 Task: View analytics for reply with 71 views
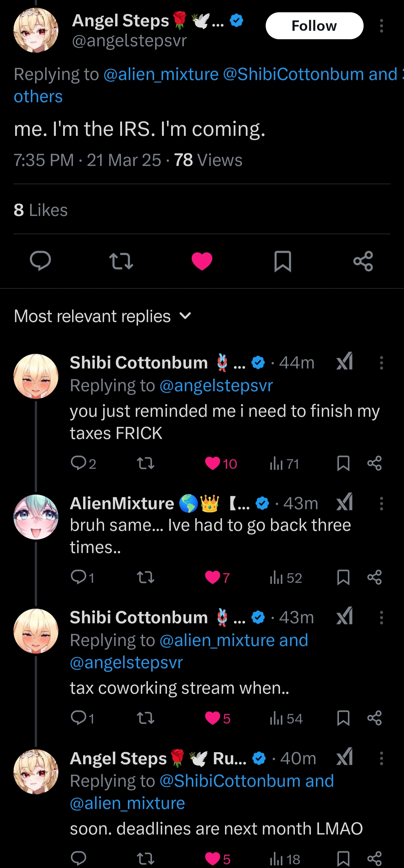[x=284, y=464]
